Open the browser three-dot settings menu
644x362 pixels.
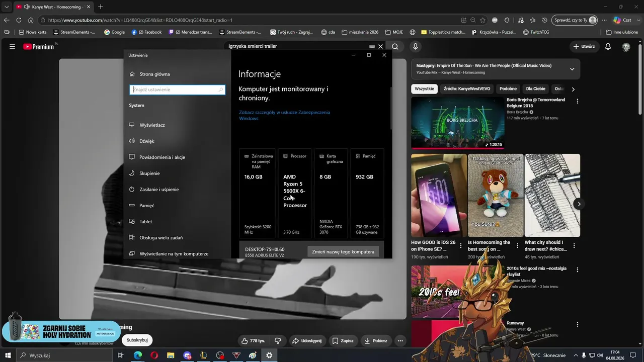click(604, 20)
